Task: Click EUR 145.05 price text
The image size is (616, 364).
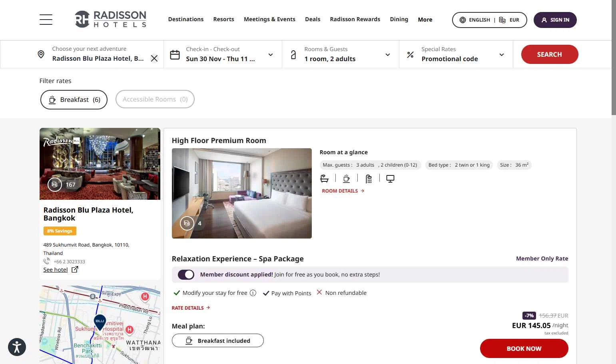Action: click(x=531, y=326)
